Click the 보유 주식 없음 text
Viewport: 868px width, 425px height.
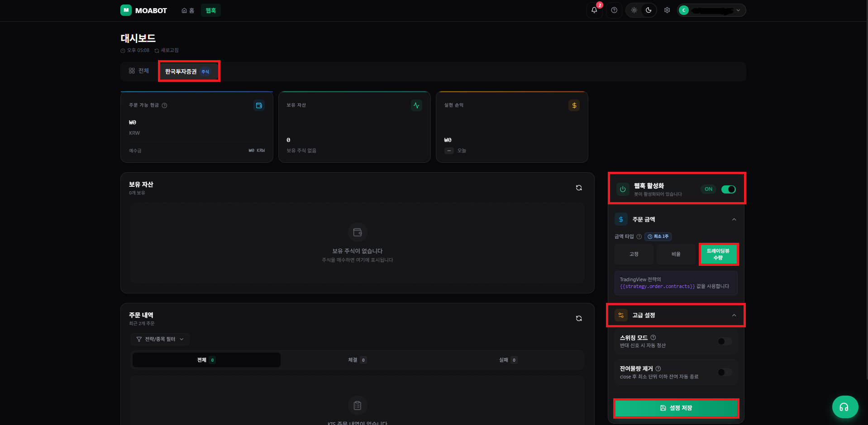[x=301, y=151]
